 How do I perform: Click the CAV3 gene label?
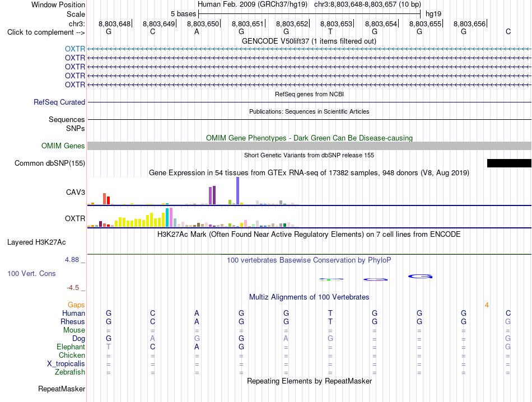[x=76, y=193]
